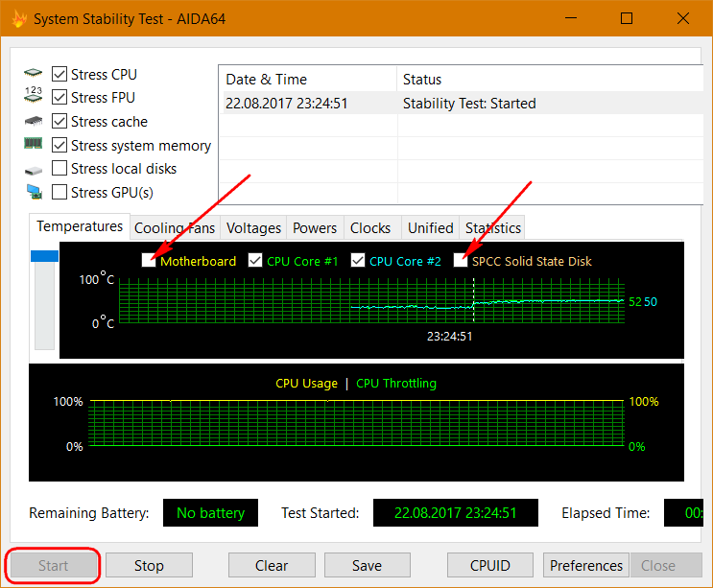Toggle the Stress cache checkbox
The width and height of the screenshot is (713, 588).
pyautogui.click(x=59, y=121)
